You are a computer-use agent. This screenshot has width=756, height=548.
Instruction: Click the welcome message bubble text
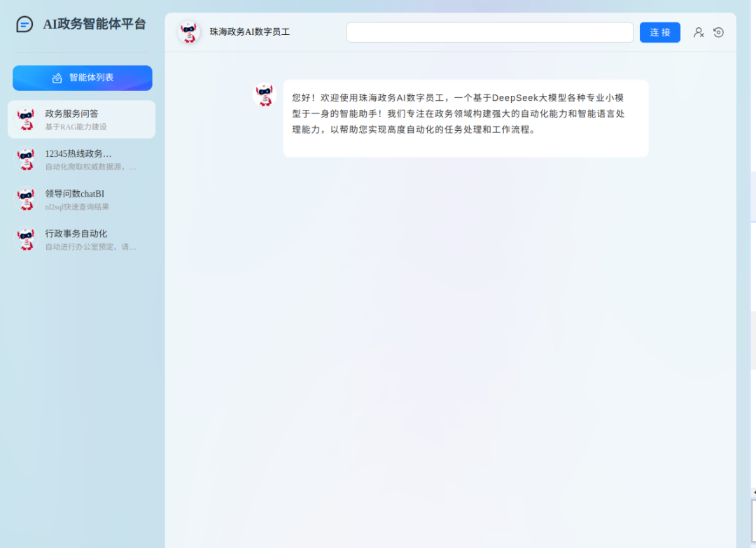pos(458,113)
